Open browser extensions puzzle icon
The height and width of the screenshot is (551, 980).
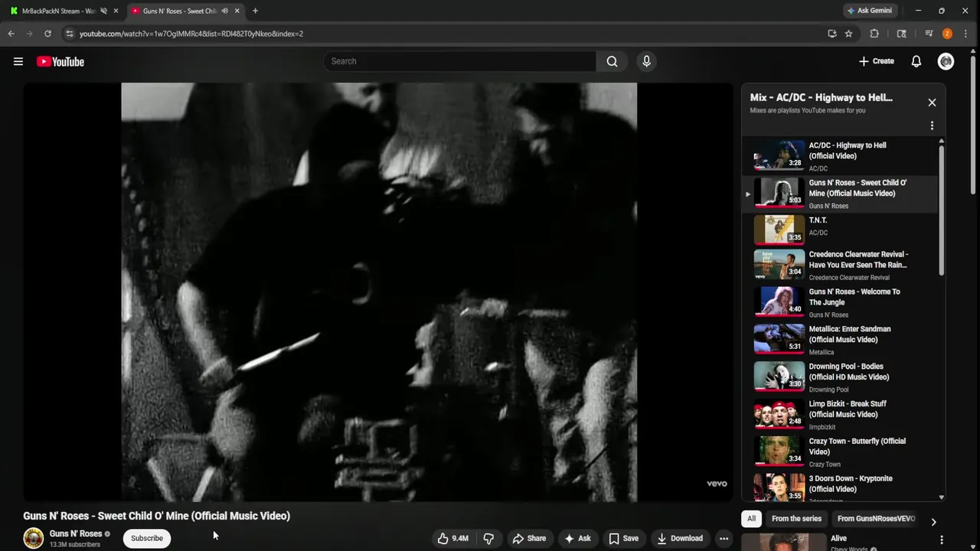click(x=874, y=34)
